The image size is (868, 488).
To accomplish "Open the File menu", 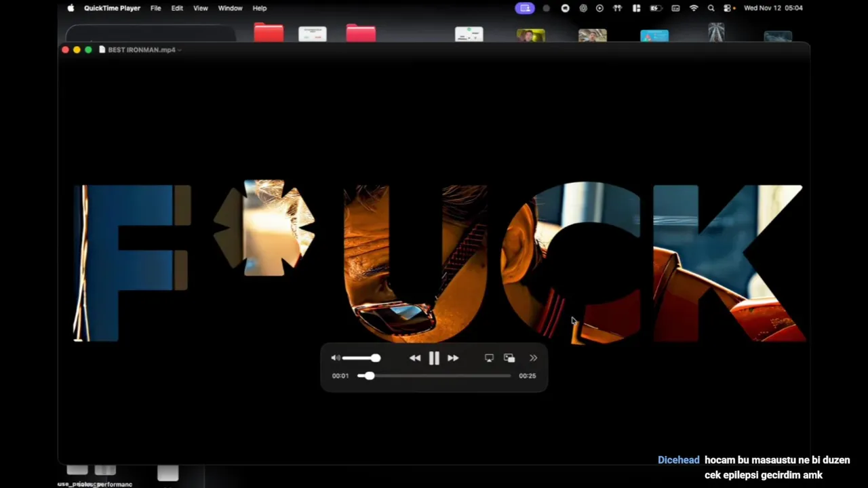I will coord(155,8).
